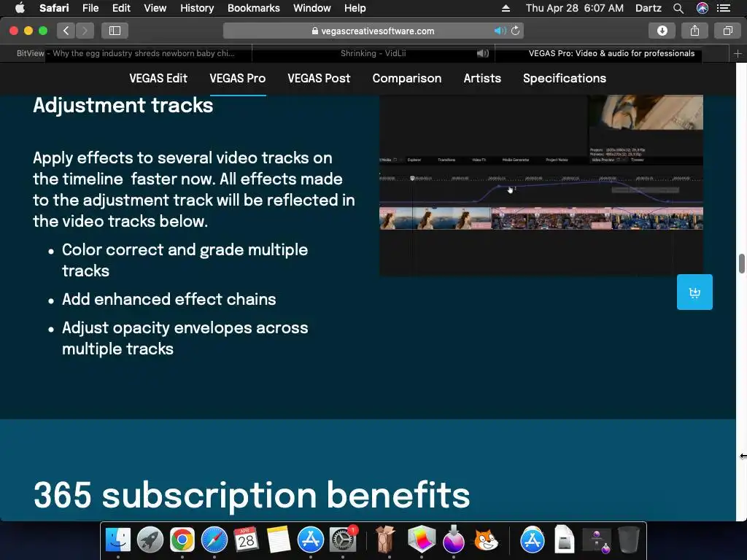Switch to the BitView egg industry tab
The image size is (747, 560).
pos(125,53)
